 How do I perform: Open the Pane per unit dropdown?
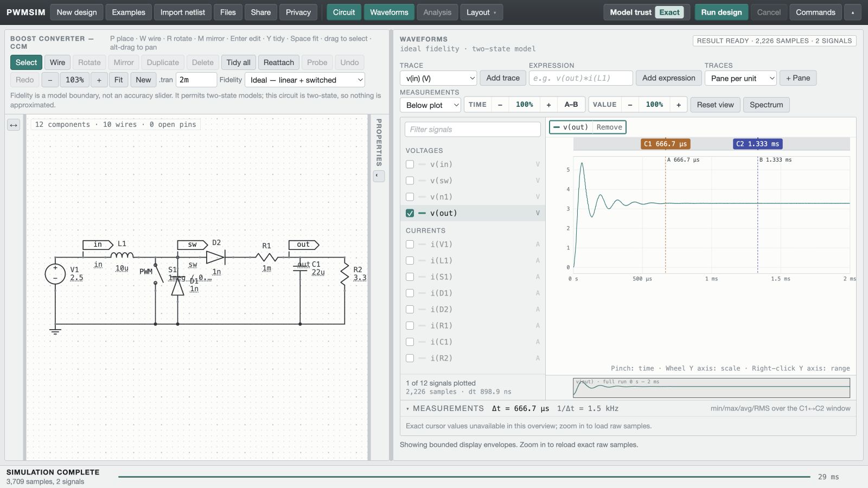(x=741, y=78)
